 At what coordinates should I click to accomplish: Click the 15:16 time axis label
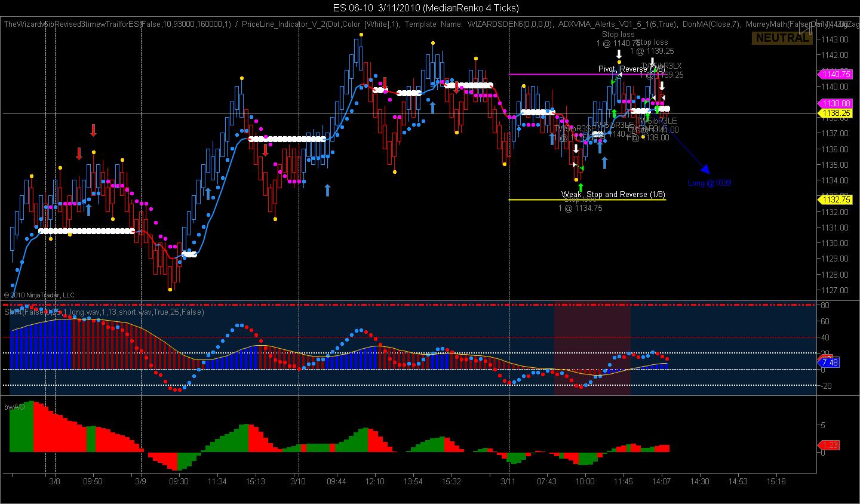point(776,481)
